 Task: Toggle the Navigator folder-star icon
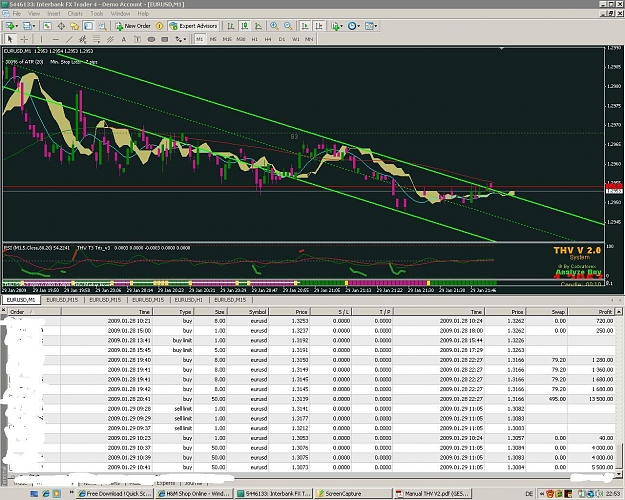(75, 26)
